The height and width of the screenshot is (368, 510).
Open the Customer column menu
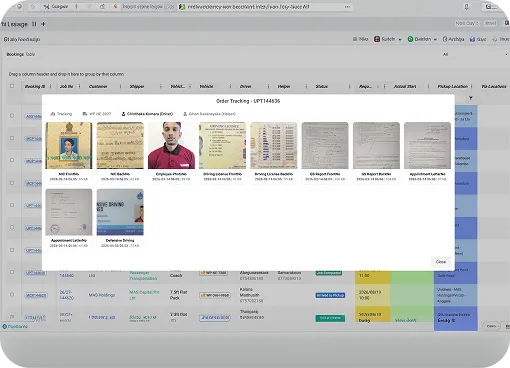pos(120,86)
